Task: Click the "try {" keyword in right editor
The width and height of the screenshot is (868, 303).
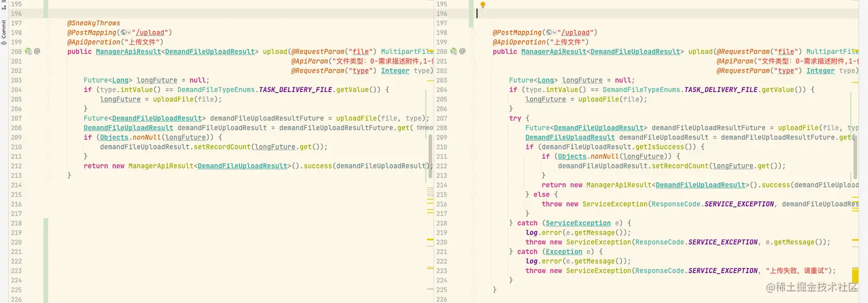Action: [519, 118]
